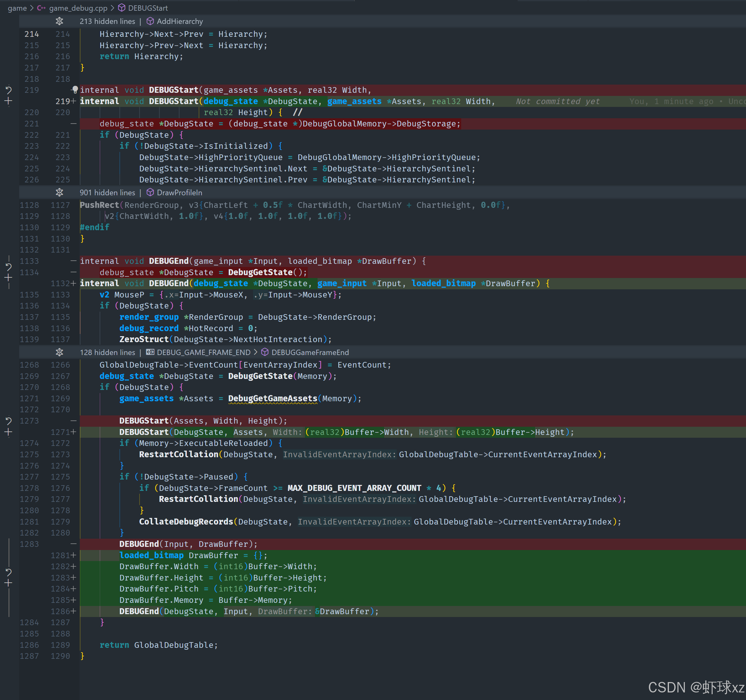Revert the loaded_bitmap DrawBuffer added block

pyautogui.click(x=8, y=572)
